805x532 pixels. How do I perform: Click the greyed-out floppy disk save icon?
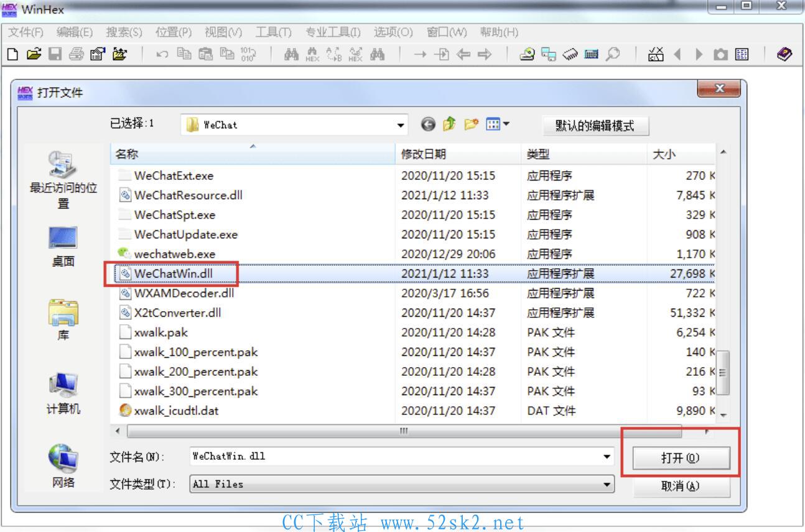tap(55, 55)
